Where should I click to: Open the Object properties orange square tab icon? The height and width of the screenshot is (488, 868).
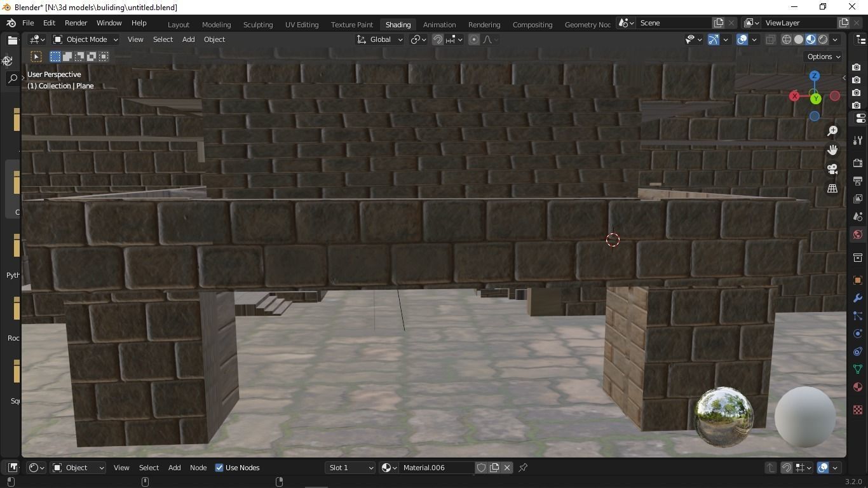coord(858,280)
